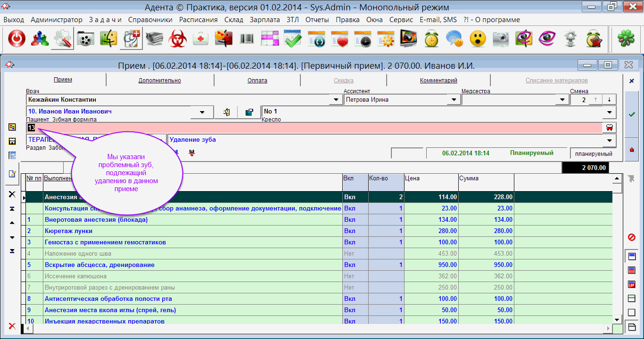
Task: Click the green alarm clock icon
Action: (x=431, y=39)
